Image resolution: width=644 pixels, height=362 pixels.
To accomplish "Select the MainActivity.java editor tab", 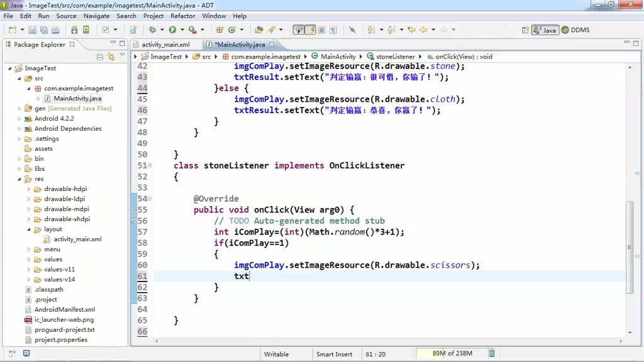I will click(240, 45).
